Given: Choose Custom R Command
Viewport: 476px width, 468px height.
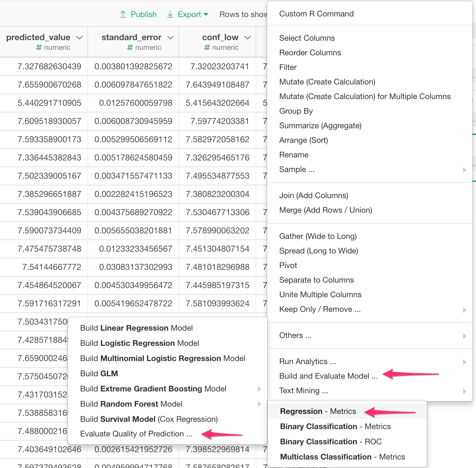Looking at the screenshot, I should [316, 14].
